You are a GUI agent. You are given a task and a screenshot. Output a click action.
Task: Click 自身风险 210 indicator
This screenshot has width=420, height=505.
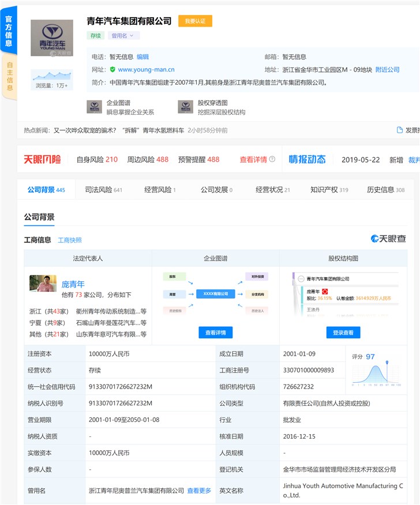click(97, 160)
